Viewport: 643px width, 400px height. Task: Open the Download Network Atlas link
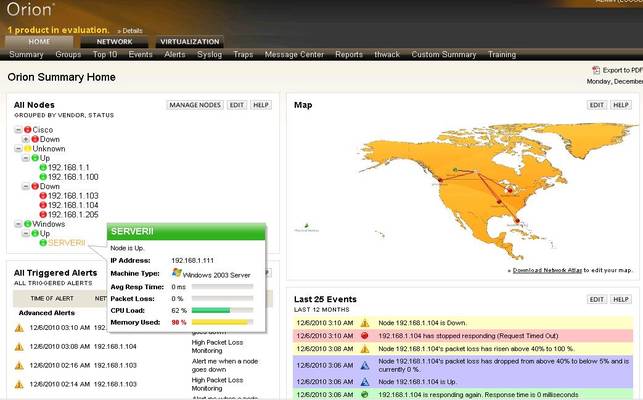pos(547,270)
